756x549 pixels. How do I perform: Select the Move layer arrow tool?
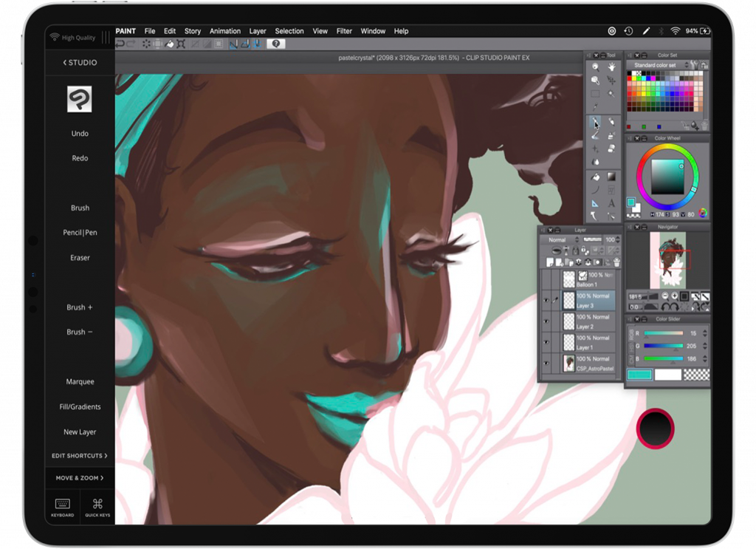611,80
